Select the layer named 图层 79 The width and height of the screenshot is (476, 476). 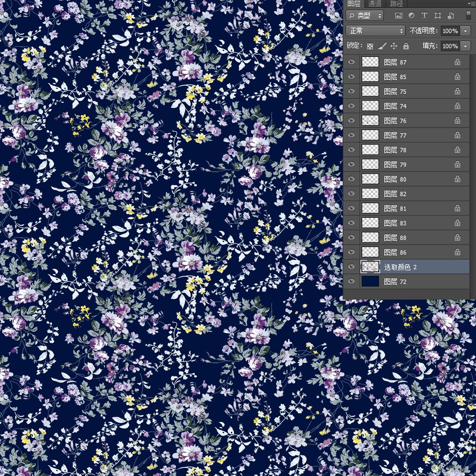[x=406, y=164]
